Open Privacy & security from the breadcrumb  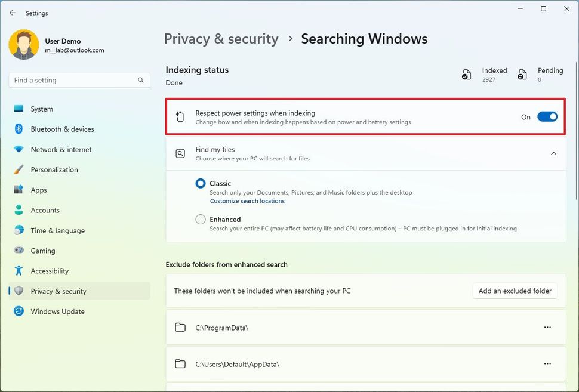221,38
